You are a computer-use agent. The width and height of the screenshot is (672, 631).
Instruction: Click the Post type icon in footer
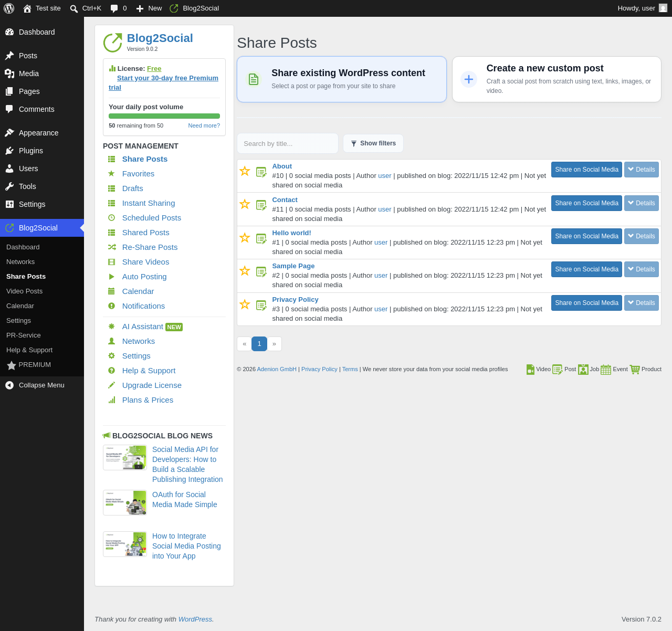(558, 370)
